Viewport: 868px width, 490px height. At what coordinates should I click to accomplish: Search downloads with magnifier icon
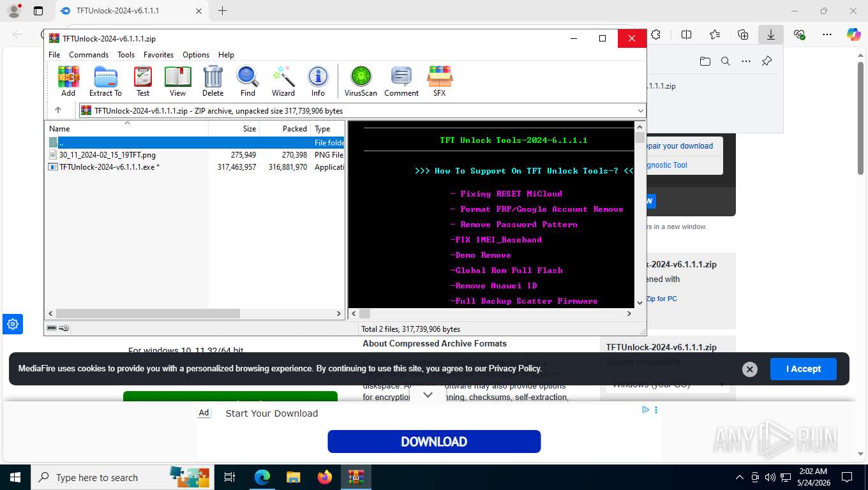(726, 61)
